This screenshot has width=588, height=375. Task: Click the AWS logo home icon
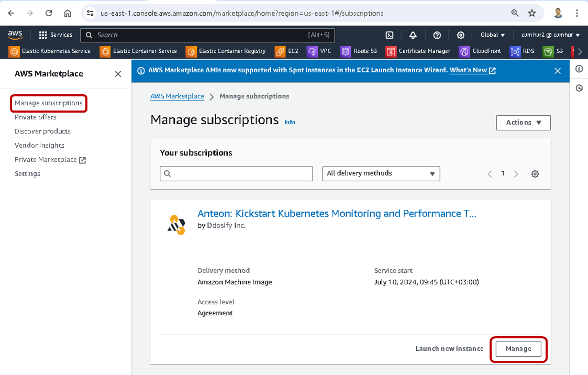tap(15, 35)
